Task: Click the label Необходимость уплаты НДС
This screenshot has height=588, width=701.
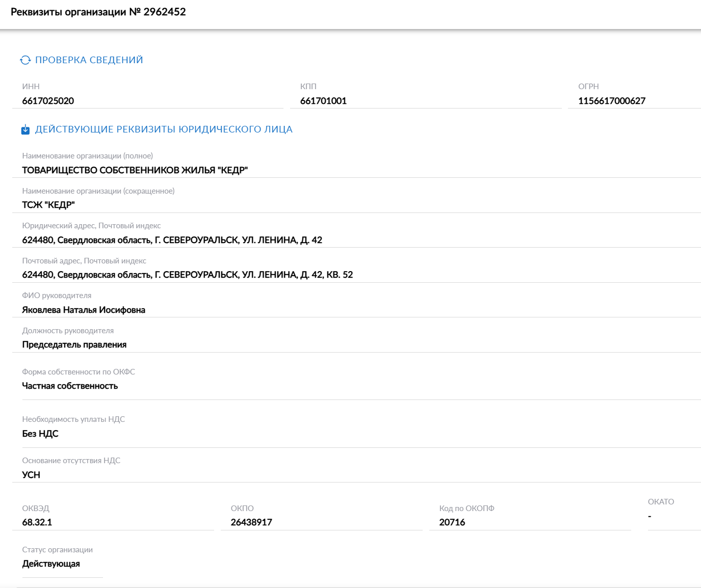Action: coord(73,419)
